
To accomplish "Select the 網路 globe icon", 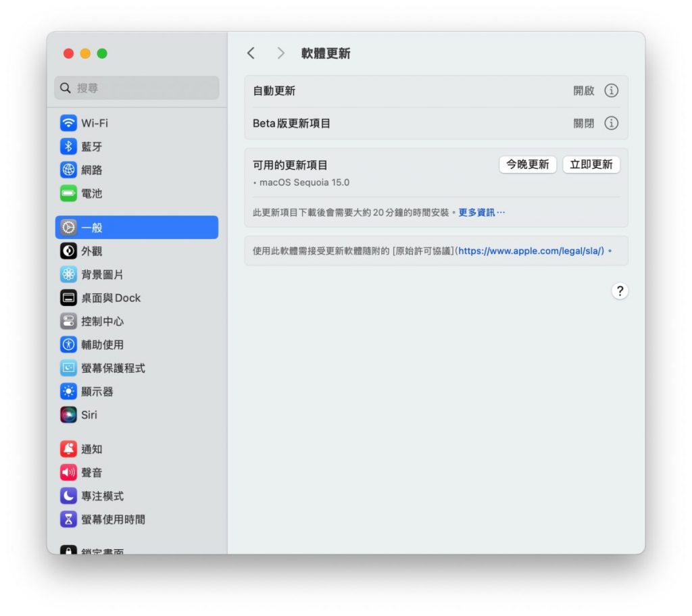I will pyautogui.click(x=68, y=170).
